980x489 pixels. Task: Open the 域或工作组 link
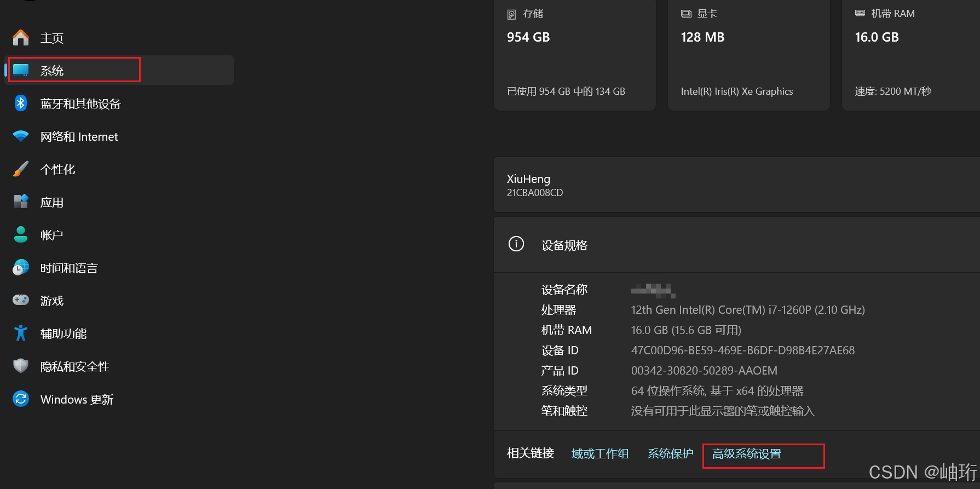[x=600, y=453]
